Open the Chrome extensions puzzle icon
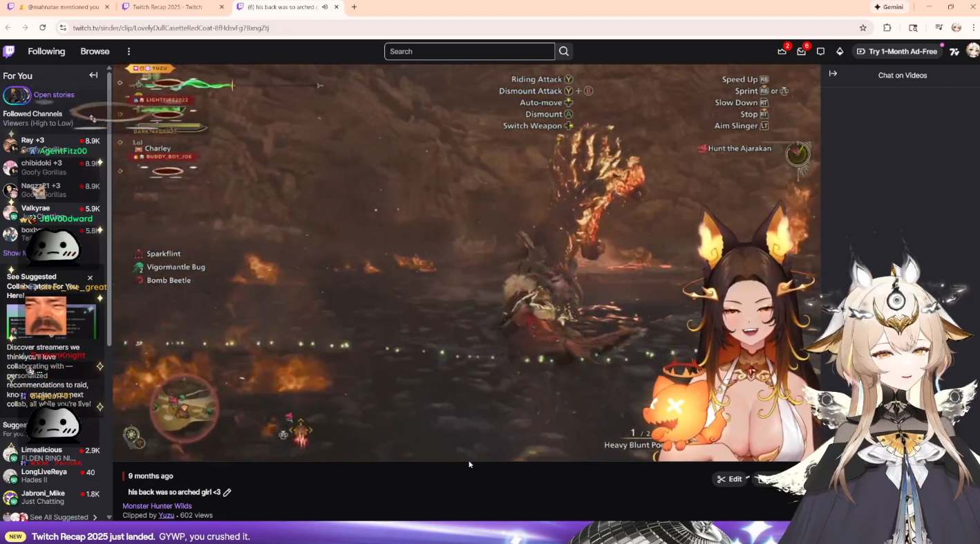The width and height of the screenshot is (980, 544). click(887, 28)
